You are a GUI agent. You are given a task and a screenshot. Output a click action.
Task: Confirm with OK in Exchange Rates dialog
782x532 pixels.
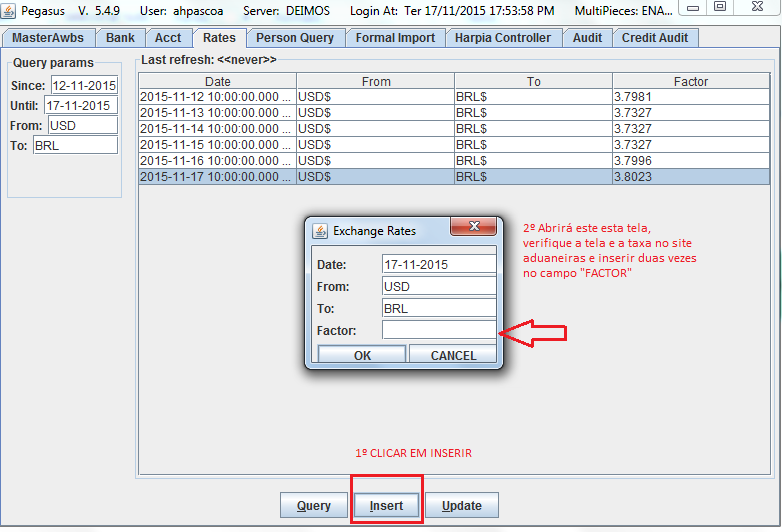click(x=362, y=355)
